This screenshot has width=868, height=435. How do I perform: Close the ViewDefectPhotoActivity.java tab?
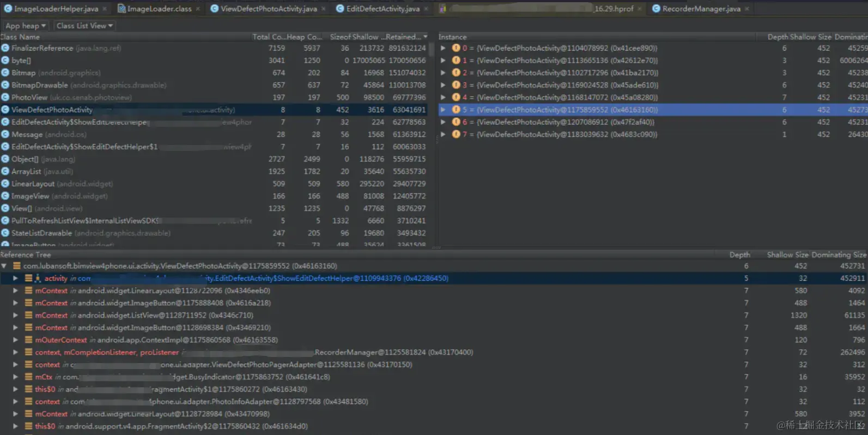(324, 9)
